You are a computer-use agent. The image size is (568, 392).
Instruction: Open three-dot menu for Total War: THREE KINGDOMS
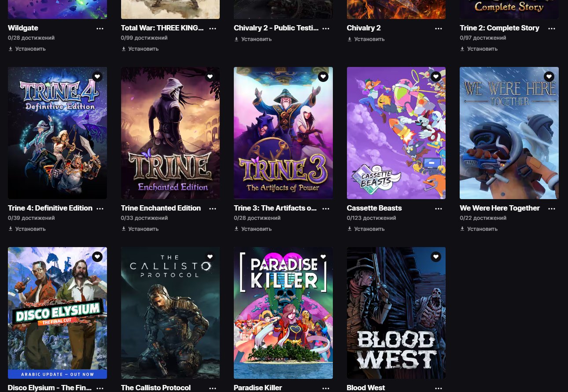pyautogui.click(x=213, y=28)
